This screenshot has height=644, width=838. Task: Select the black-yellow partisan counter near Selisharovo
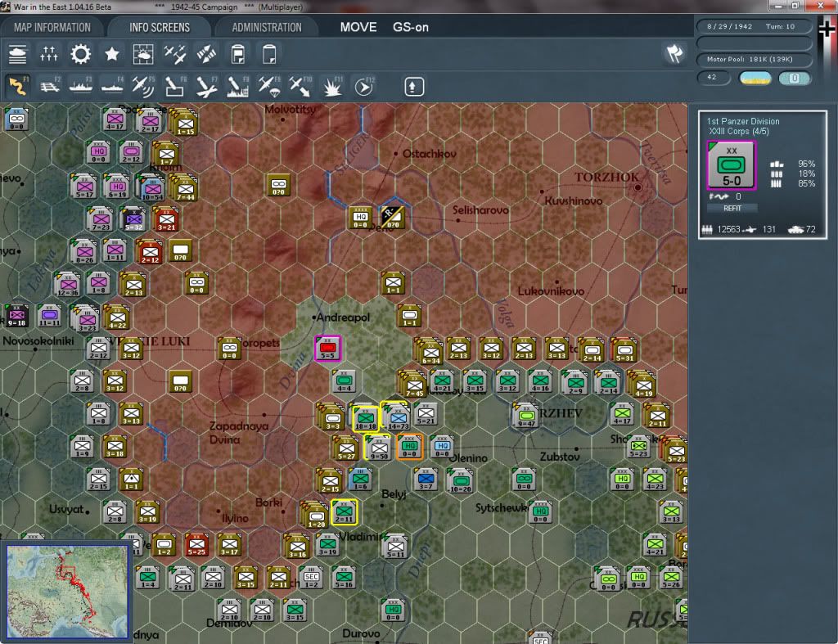(393, 217)
